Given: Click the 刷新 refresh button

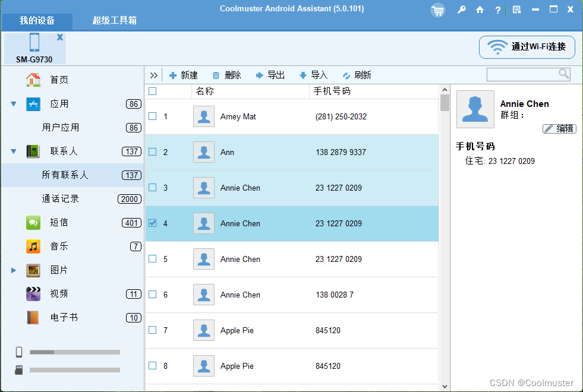Looking at the screenshot, I should coord(357,75).
